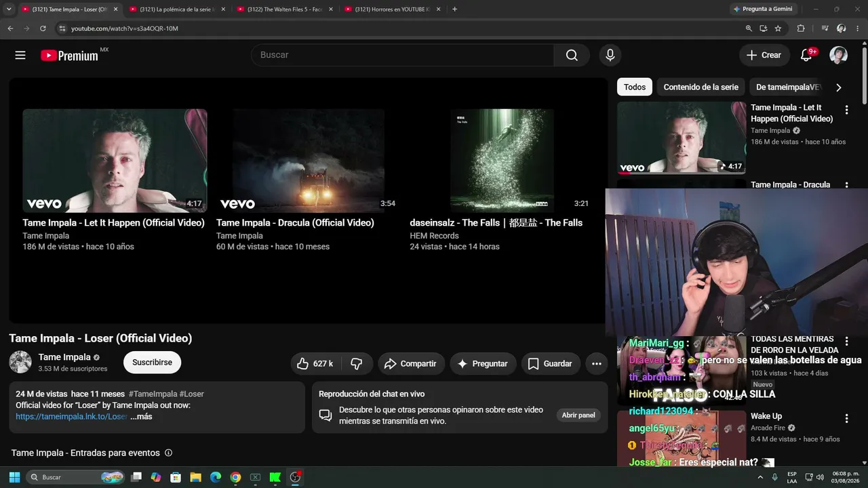Open volume control in system tray
This screenshot has height=488, width=868.
[x=819, y=477]
